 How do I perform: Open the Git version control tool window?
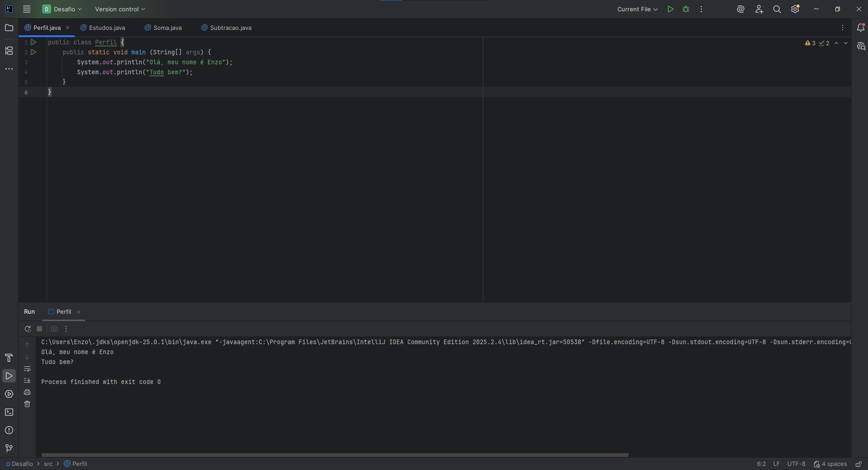coord(9,448)
